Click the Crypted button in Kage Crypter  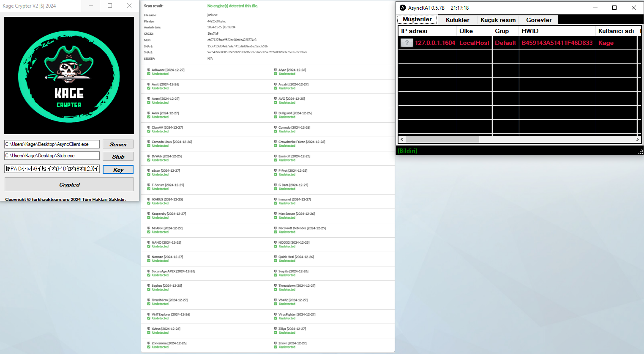(69, 184)
